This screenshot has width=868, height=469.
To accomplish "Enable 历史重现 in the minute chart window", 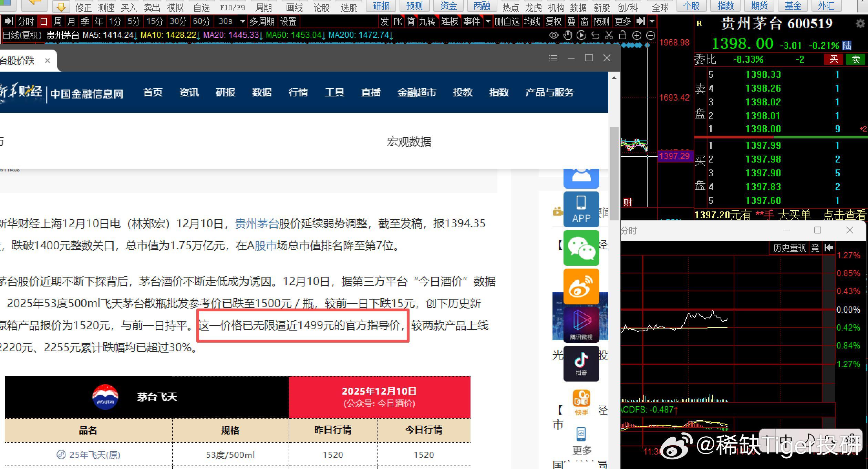I will point(790,248).
